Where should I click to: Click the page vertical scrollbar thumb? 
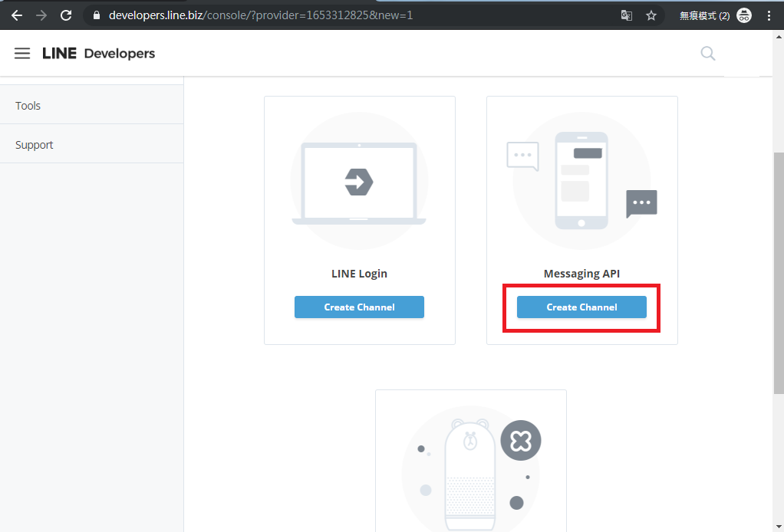click(779, 273)
